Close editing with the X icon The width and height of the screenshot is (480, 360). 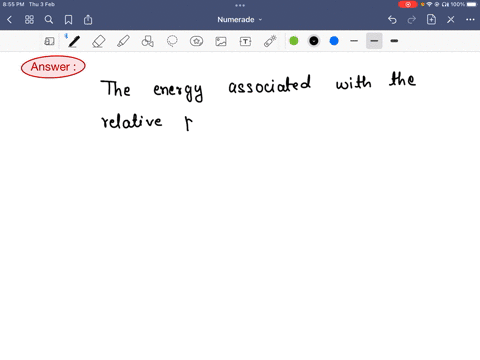pyautogui.click(x=451, y=20)
